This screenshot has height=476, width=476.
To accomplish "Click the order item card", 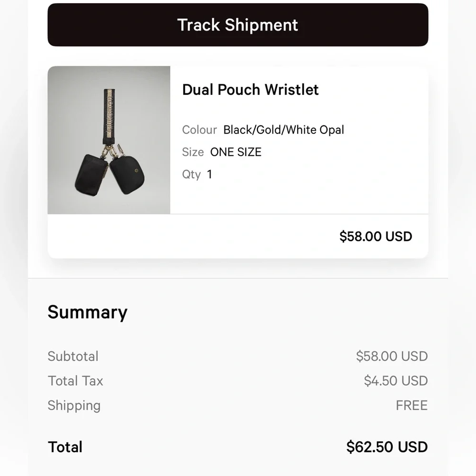I will click(238, 162).
